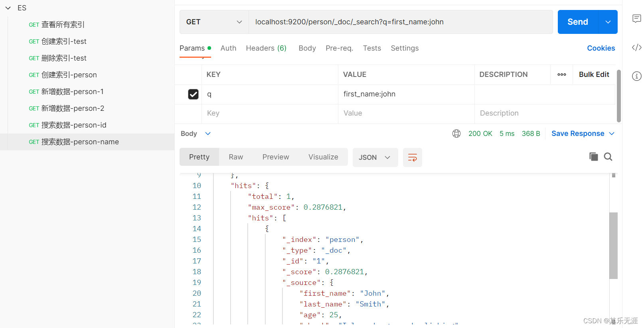The width and height of the screenshot is (644, 328).
Task: Click Bulk Edit
Action: (594, 75)
